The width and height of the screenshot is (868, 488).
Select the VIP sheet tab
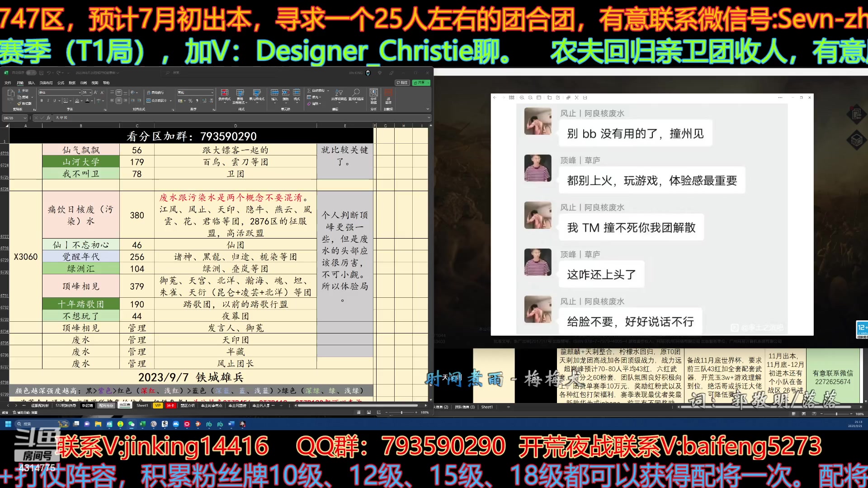click(158, 405)
